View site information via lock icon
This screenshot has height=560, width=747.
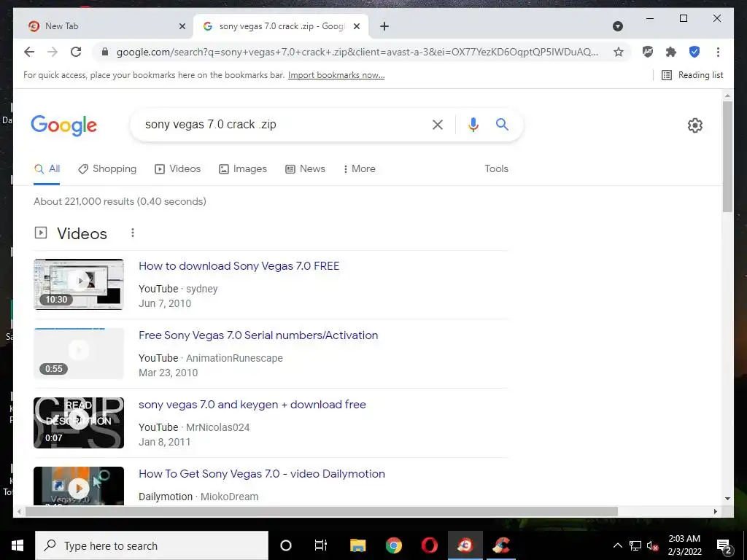click(x=105, y=52)
